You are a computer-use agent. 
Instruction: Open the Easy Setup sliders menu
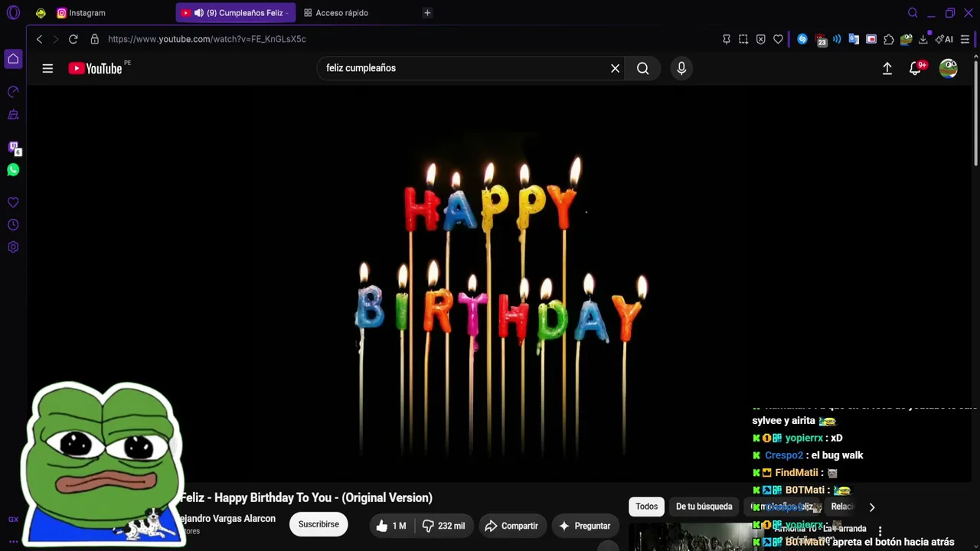click(965, 39)
